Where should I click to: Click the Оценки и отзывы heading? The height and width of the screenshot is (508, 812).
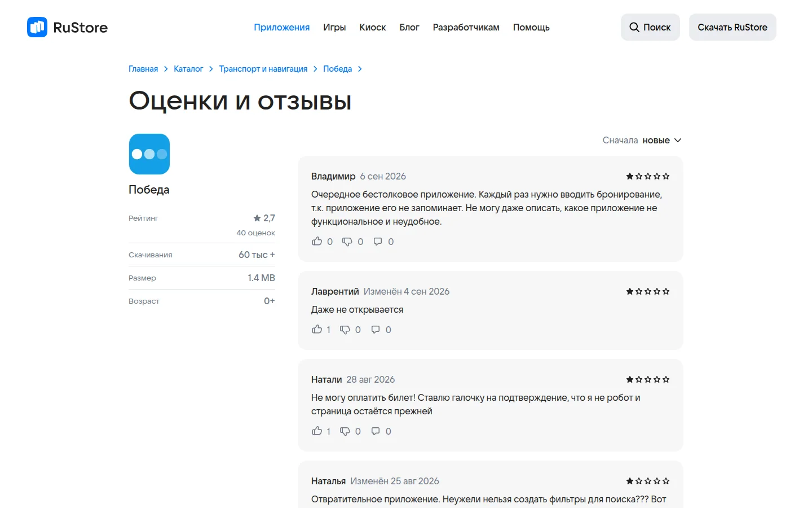[240, 102]
